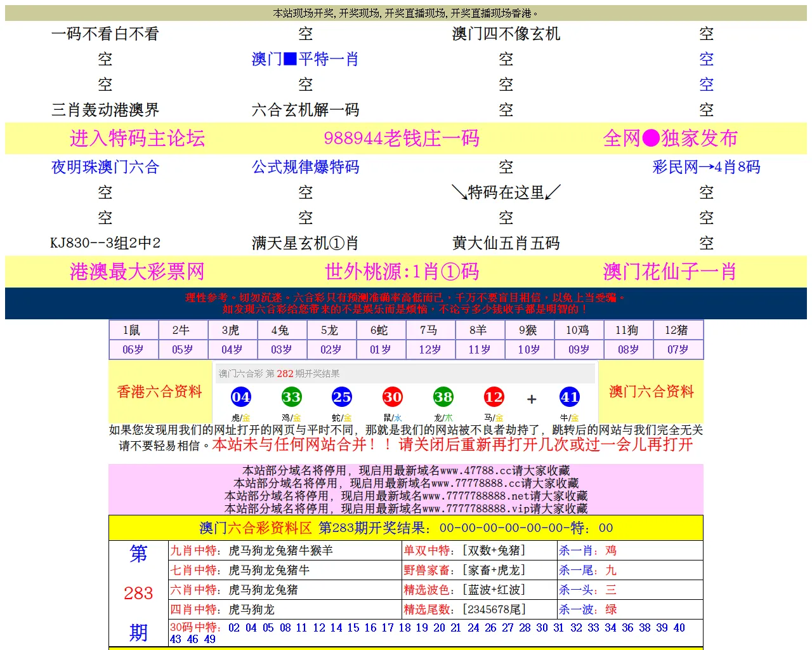Image resolution: width=812 pixels, height=650 pixels.
Task: Click the blue lottery ball 04
Action: pyautogui.click(x=241, y=397)
